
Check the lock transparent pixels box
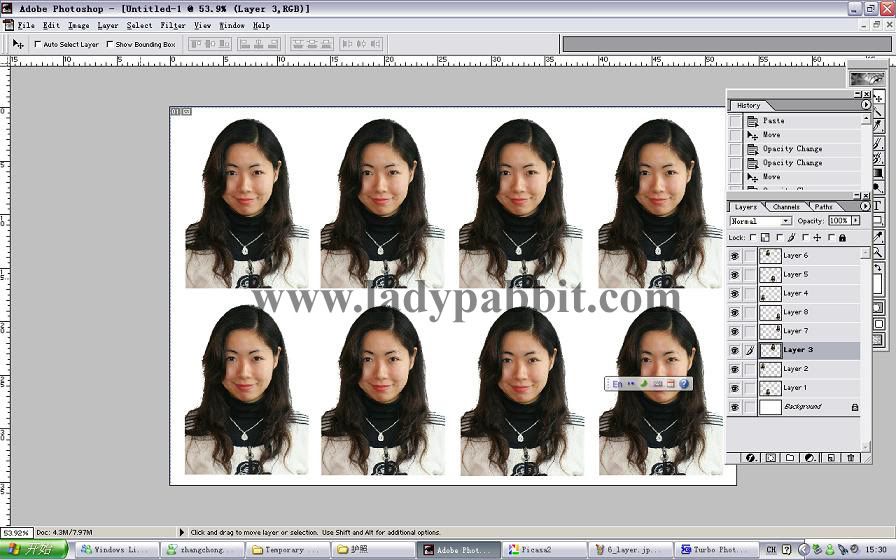(753, 237)
